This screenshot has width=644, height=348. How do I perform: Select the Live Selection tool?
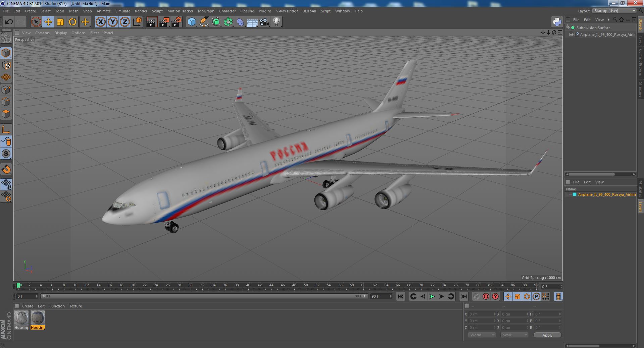point(36,22)
